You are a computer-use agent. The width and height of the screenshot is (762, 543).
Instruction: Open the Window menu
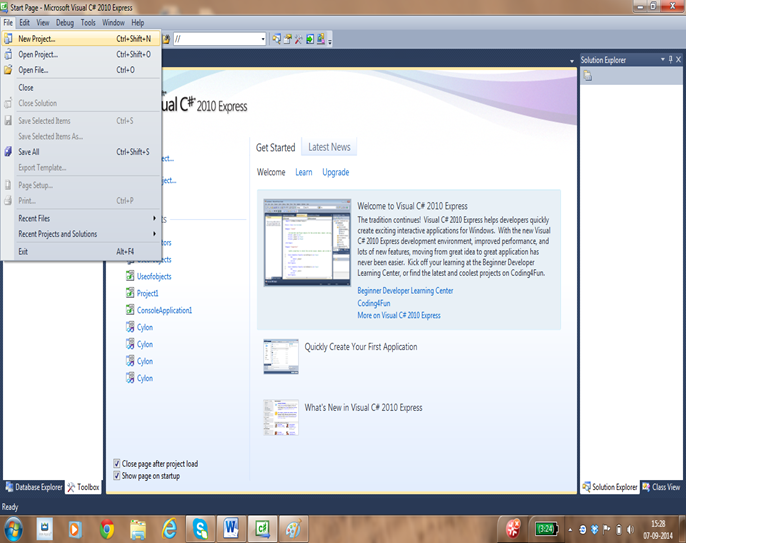[113, 22]
